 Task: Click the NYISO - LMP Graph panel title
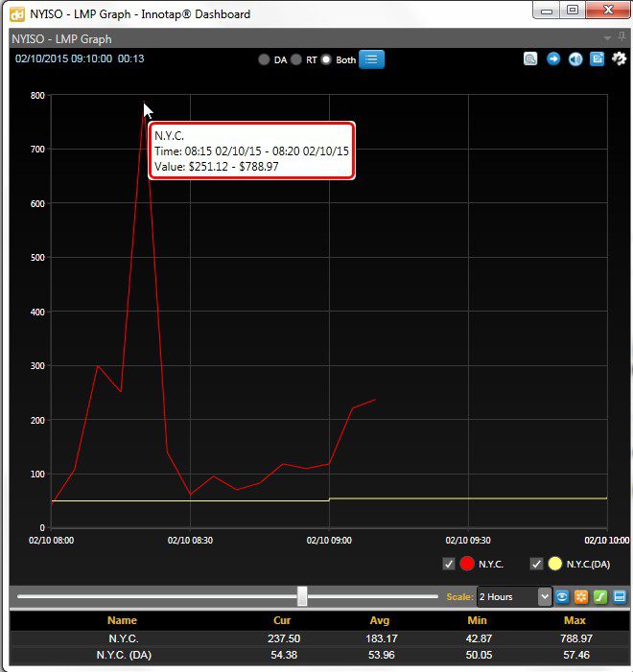click(61, 39)
